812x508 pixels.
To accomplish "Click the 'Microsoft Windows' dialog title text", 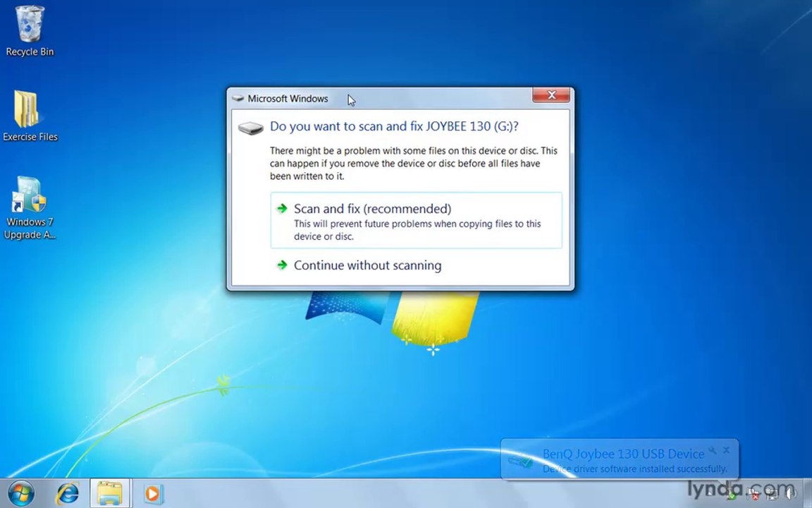I will [x=288, y=99].
